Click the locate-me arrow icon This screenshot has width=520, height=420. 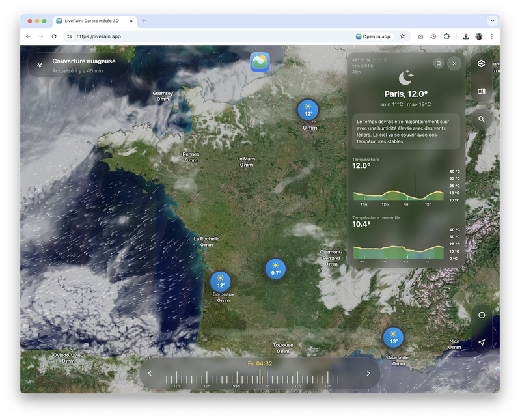click(482, 343)
